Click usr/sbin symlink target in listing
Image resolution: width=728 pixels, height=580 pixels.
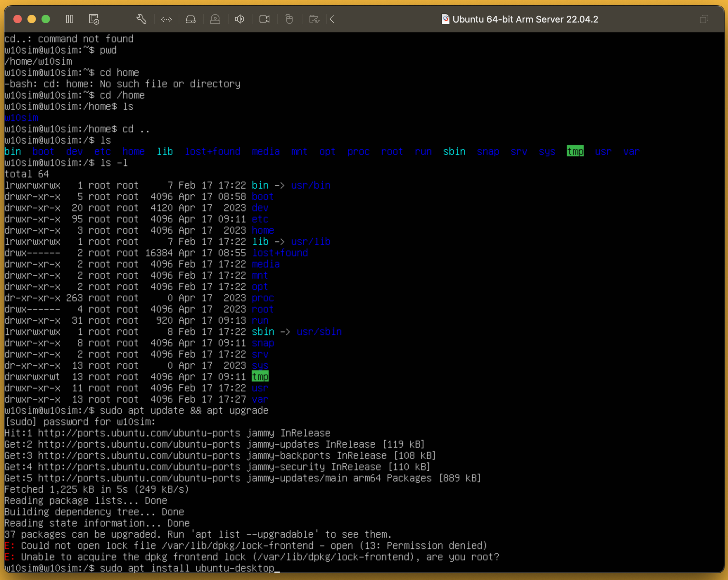319,332
